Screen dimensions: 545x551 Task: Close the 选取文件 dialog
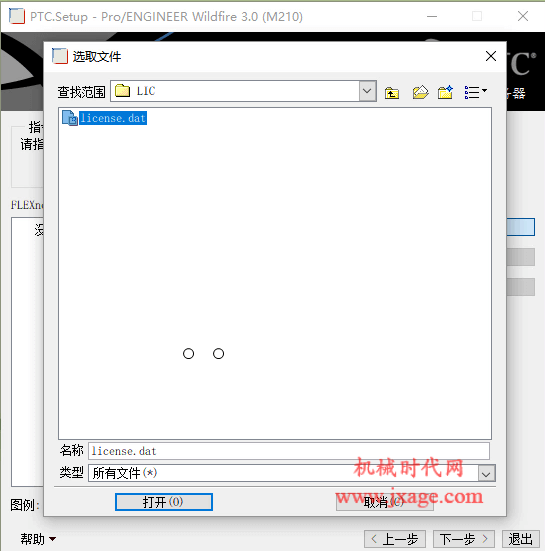491,56
